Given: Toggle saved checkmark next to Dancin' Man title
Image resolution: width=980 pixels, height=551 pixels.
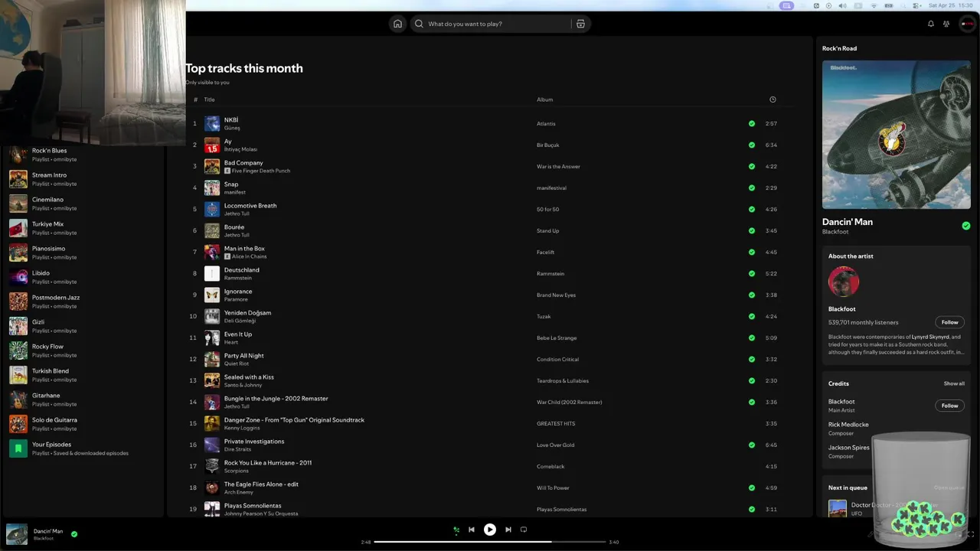Looking at the screenshot, I should 966,226.
